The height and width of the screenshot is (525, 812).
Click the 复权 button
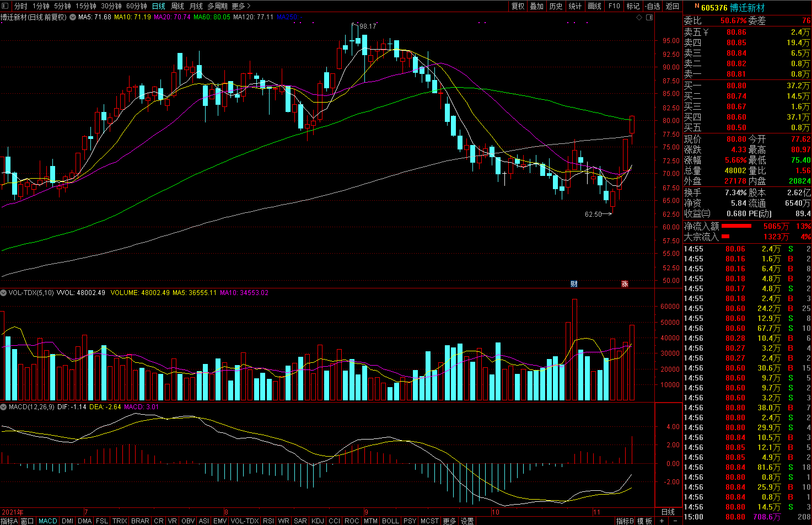point(518,6)
